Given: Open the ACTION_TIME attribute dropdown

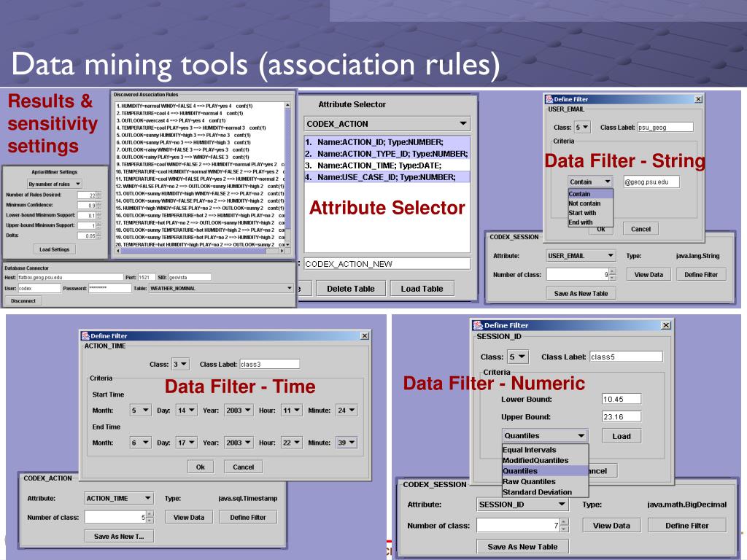Looking at the screenshot, I should [x=119, y=498].
